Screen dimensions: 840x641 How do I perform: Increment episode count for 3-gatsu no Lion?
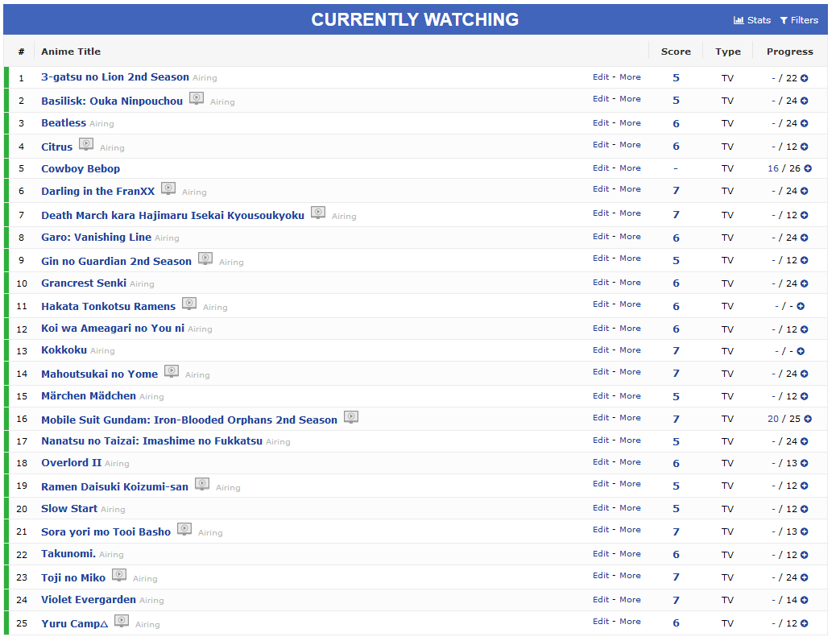[x=804, y=78]
